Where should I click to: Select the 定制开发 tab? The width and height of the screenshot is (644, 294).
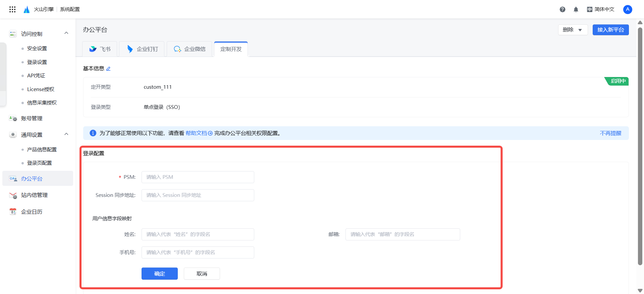tap(231, 49)
